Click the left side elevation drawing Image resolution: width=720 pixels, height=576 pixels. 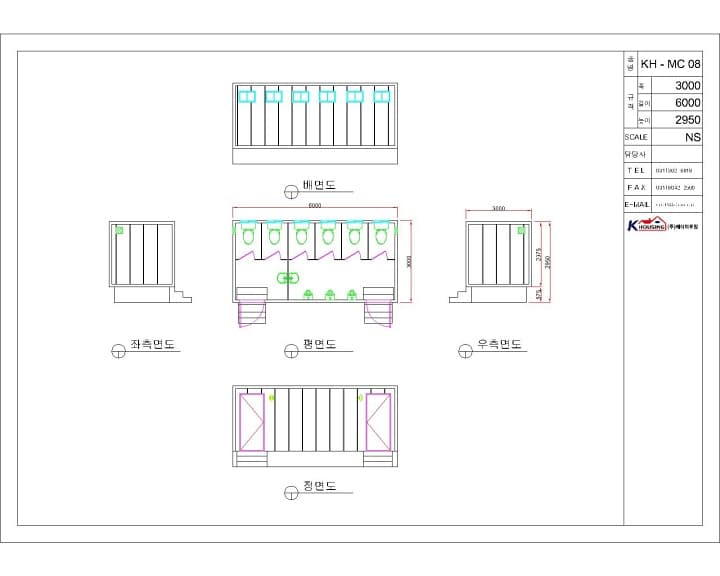click(x=150, y=262)
